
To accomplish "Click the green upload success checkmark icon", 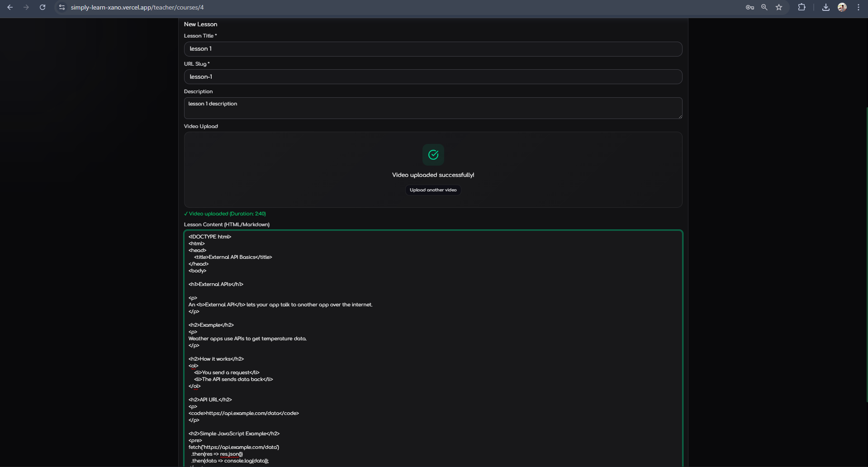I will coord(433,155).
